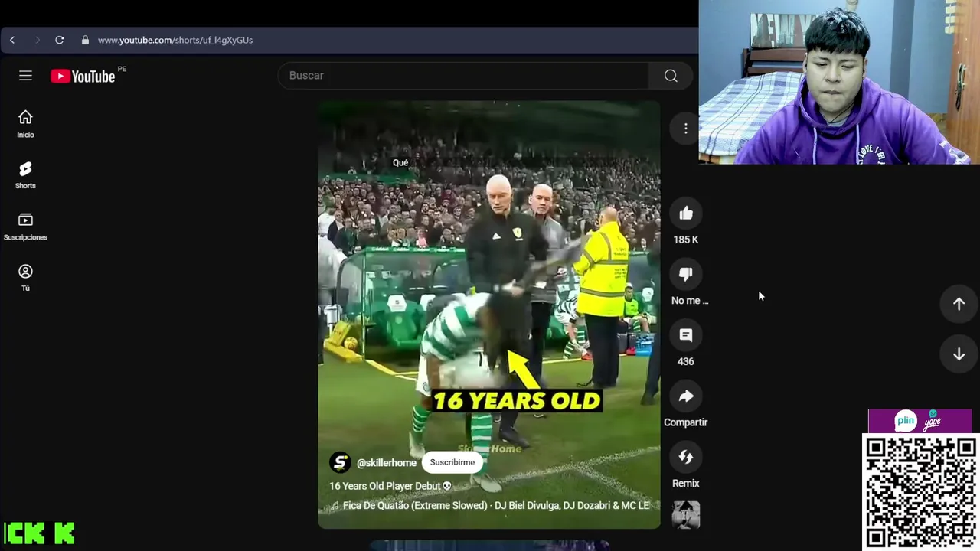The image size is (980, 551).
Task: Open Suscripciones in the sidebar
Action: click(x=25, y=227)
